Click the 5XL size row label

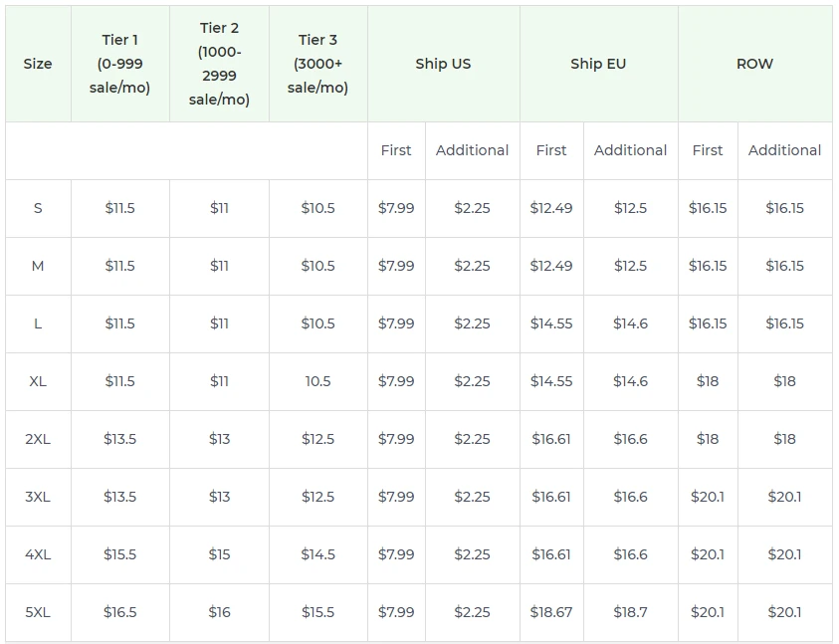point(37,612)
